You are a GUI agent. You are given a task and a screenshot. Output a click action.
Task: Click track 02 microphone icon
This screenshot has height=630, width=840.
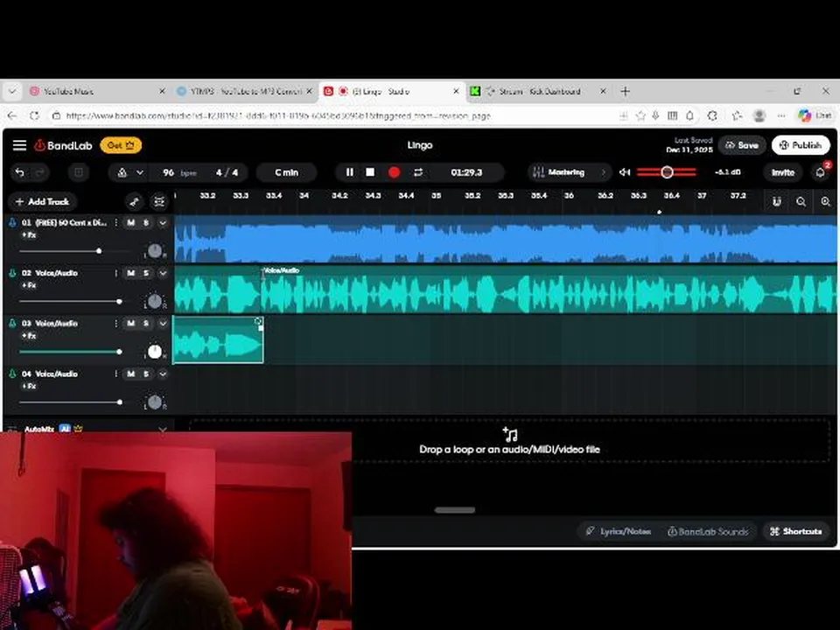pos(12,273)
